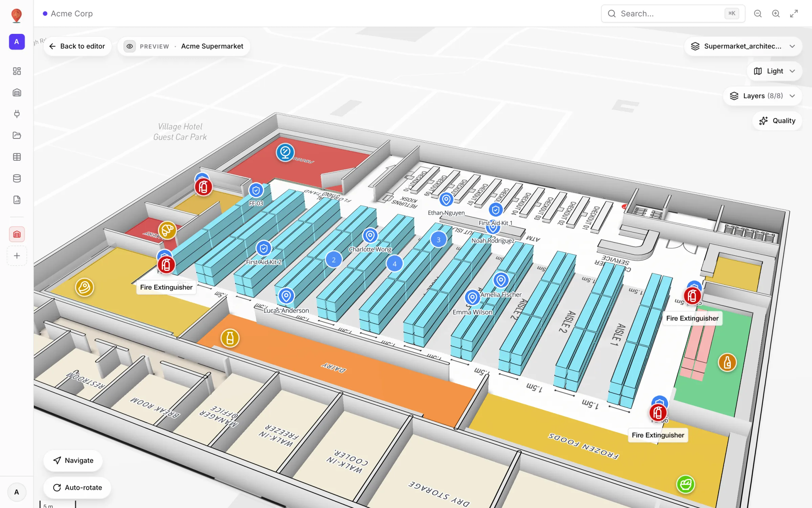The image size is (812, 508).
Task: Toggle the preview eye icon
Action: 130,46
